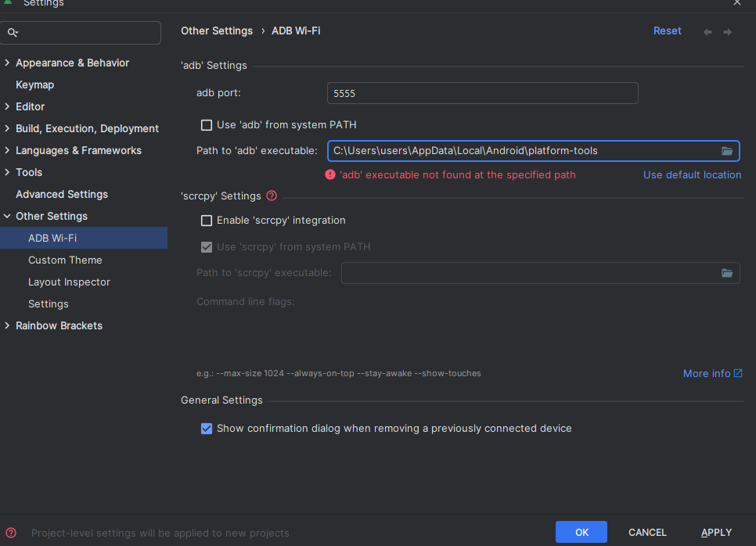Viewport: 756px width, 546px height.
Task: Expand Appearance & Behavior section
Action: 8,63
